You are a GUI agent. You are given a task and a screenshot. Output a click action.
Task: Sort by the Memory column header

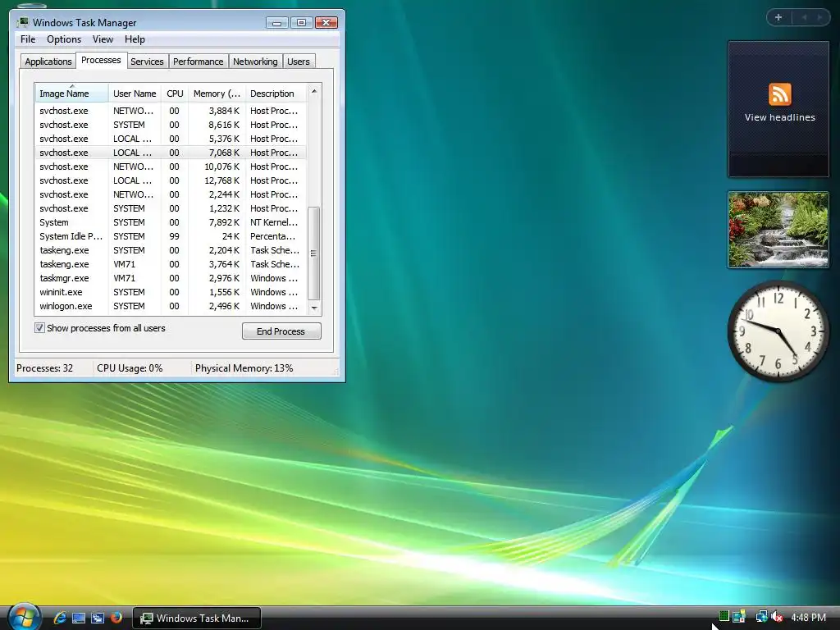pos(217,94)
